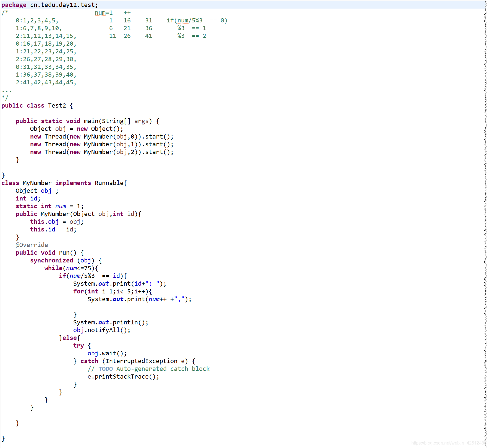Screen dimensions: 489x448
Task: Click comment line '2:26,27,28,29,30,'
Action: (46, 59)
